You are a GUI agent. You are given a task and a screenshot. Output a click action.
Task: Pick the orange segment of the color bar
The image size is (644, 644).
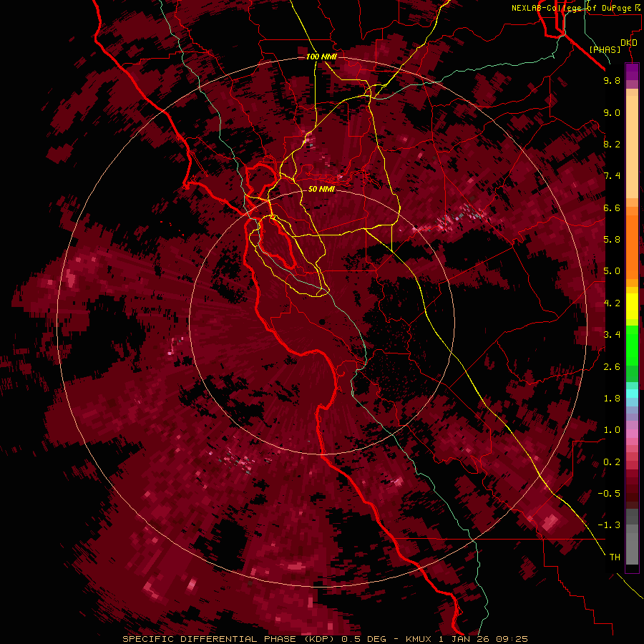[x=632, y=246]
